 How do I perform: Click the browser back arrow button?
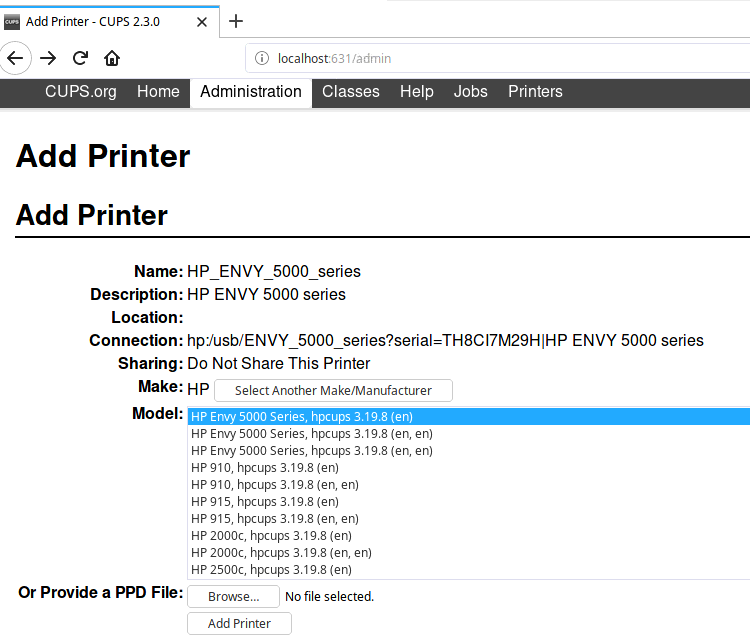pos(15,58)
